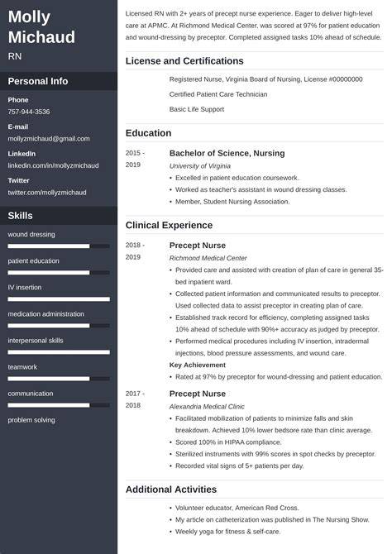Image resolution: width=392 pixels, height=554 pixels.
Task: Click the phone number 757-944-3536
Action: click(29, 112)
